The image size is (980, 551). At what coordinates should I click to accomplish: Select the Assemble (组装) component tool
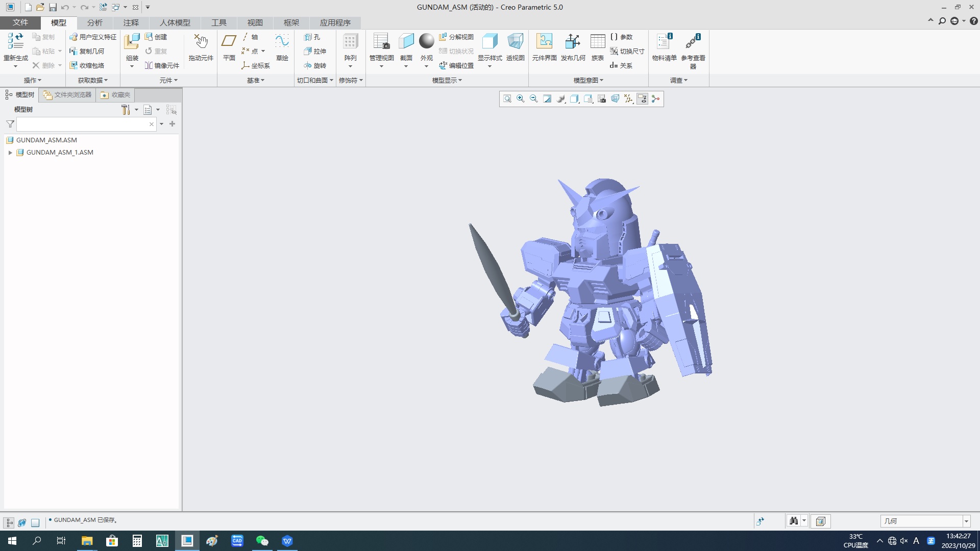pyautogui.click(x=132, y=43)
